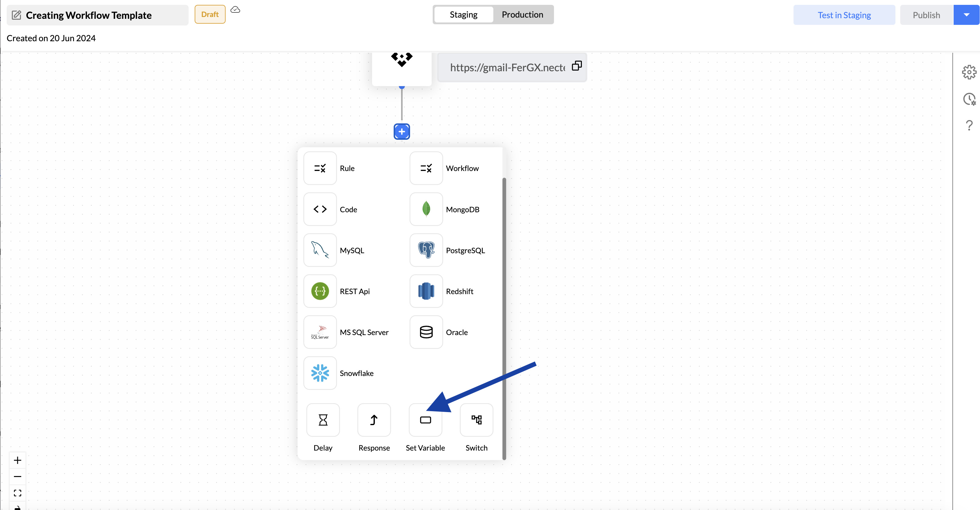Copy the webhook URL
Screen dimensions: 980x510
pos(576,66)
